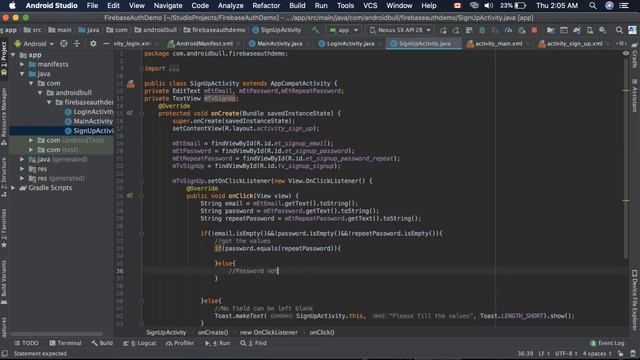Click the Profile app gauge icon

(x=508, y=30)
